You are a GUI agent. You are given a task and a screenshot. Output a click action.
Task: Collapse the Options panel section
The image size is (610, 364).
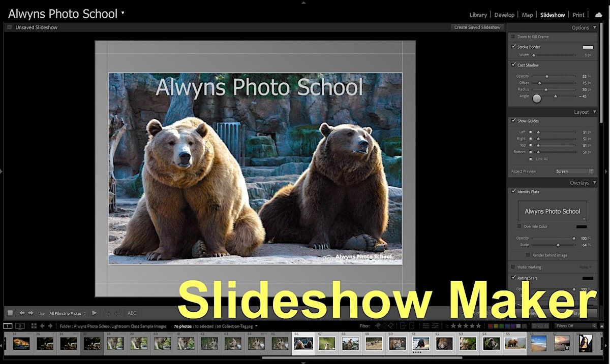point(595,28)
